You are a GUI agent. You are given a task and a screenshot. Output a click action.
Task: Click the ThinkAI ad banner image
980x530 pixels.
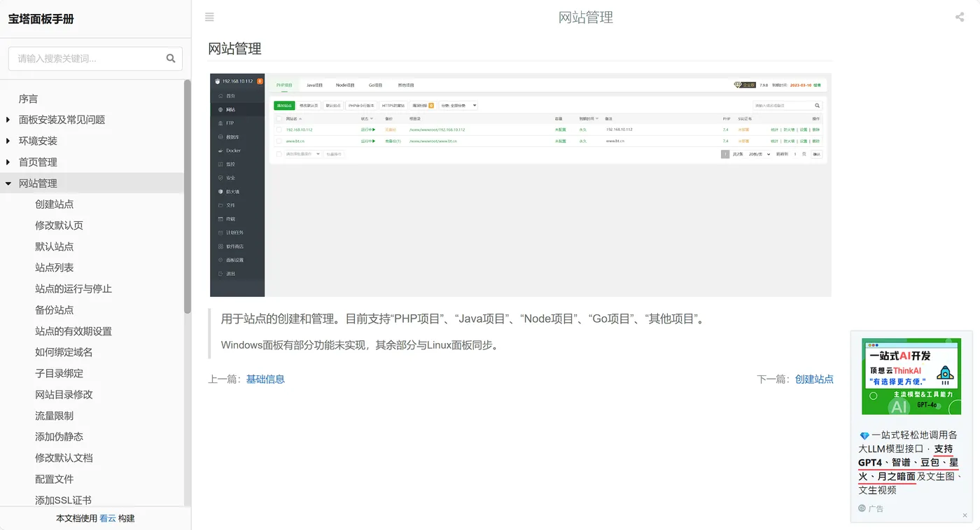pyautogui.click(x=911, y=377)
